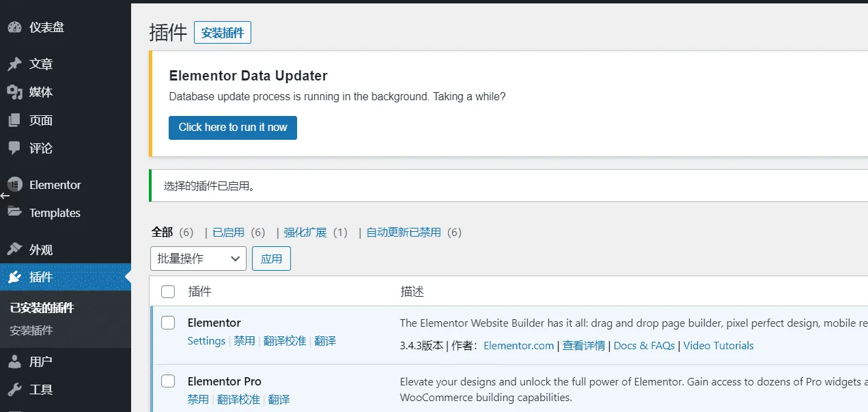This screenshot has width=868, height=412.
Task: Click the Templates folder icon
Action: tap(14, 212)
